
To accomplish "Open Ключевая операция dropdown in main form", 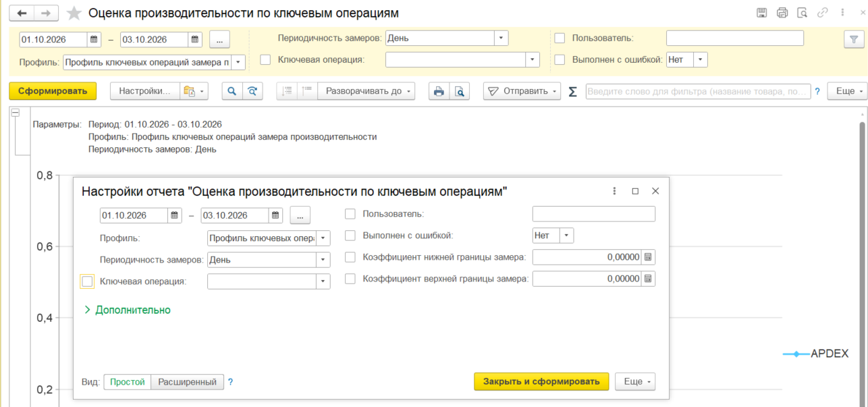I will click(x=533, y=59).
